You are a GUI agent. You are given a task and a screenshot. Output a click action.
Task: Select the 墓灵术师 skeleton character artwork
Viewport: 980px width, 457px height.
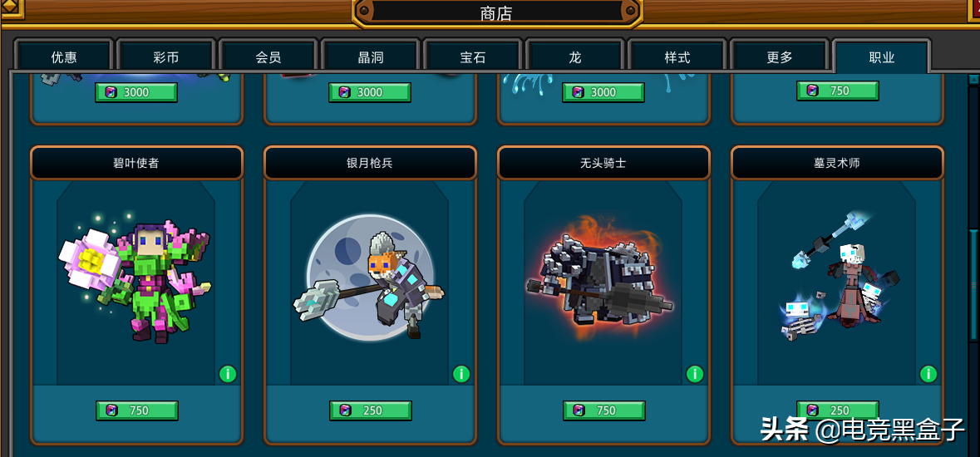click(839, 277)
